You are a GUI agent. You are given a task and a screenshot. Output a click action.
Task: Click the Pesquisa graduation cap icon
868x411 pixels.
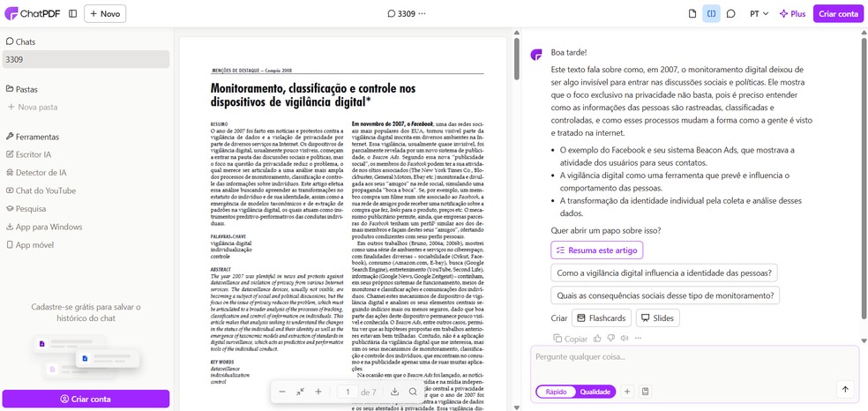click(x=10, y=209)
